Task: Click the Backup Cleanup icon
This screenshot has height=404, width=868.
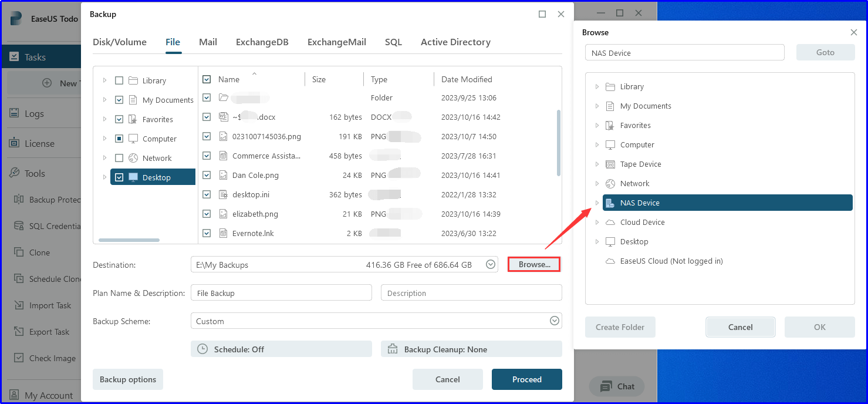Action: click(393, 349)
